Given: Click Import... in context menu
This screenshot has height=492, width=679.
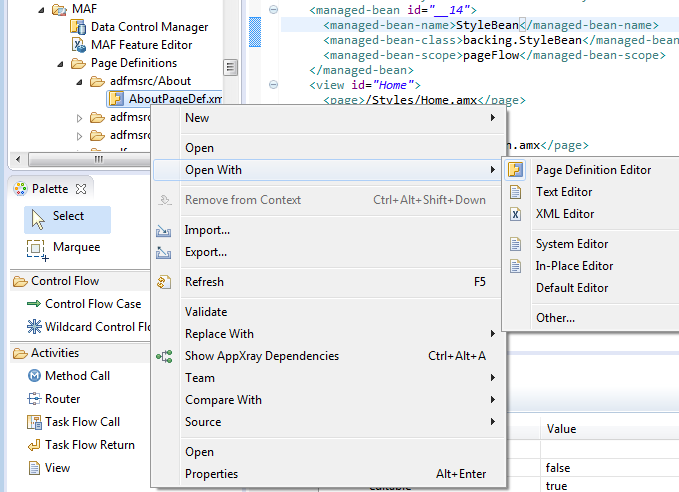Looking at the screenshot, I should (329, 230).
